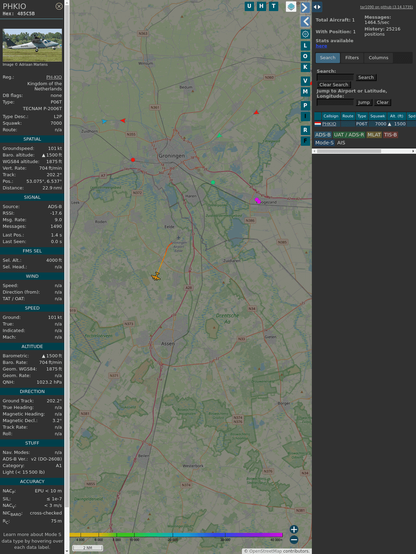The image size is (416, 554).
Task: Open the Columns tab
Action: (x=378, y=58)
